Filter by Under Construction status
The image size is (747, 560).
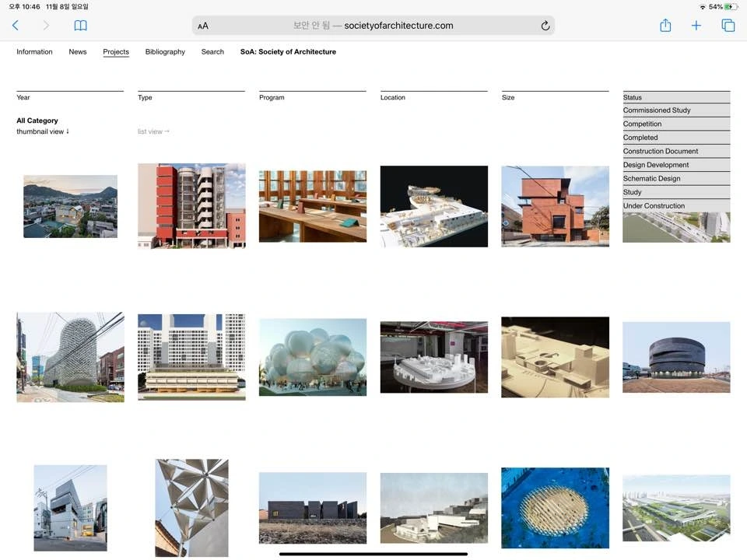pos(676,205)
